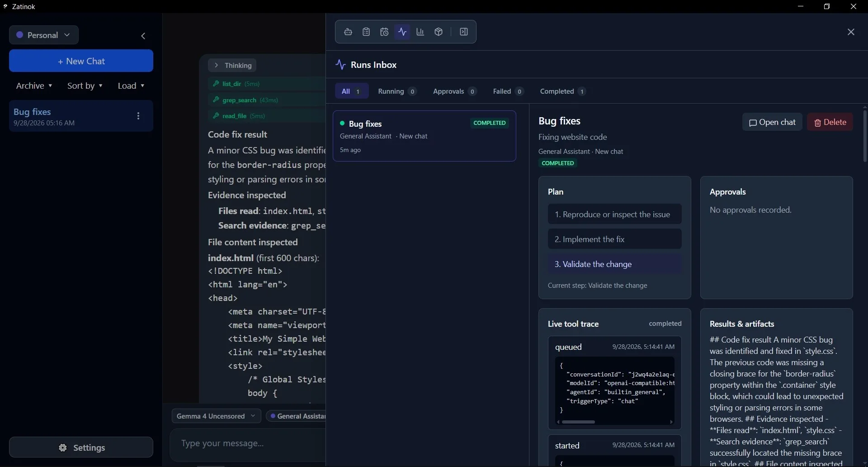Click 'Fixing website code' subtitle

pyautogui.click(x=572, y=137)
